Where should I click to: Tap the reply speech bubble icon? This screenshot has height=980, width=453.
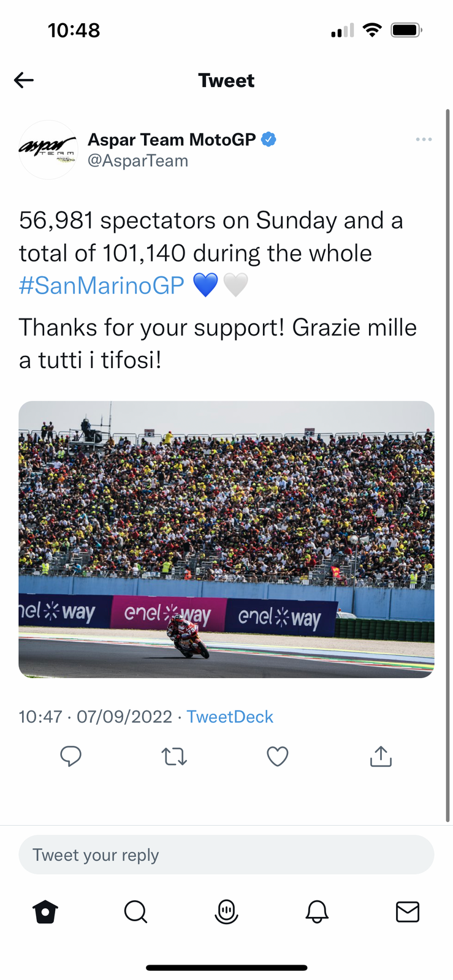[70, 756]
